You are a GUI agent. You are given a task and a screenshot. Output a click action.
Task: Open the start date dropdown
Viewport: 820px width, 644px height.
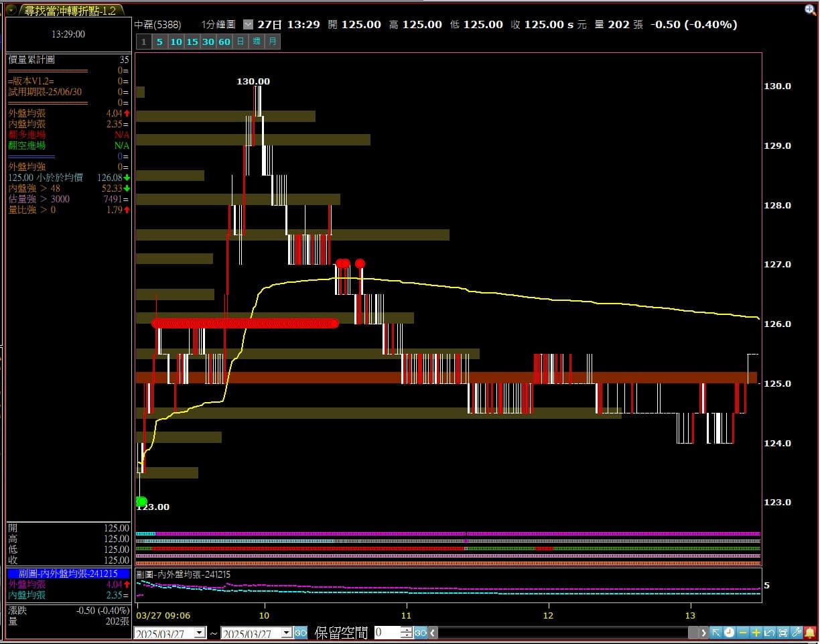click(200, 633)
